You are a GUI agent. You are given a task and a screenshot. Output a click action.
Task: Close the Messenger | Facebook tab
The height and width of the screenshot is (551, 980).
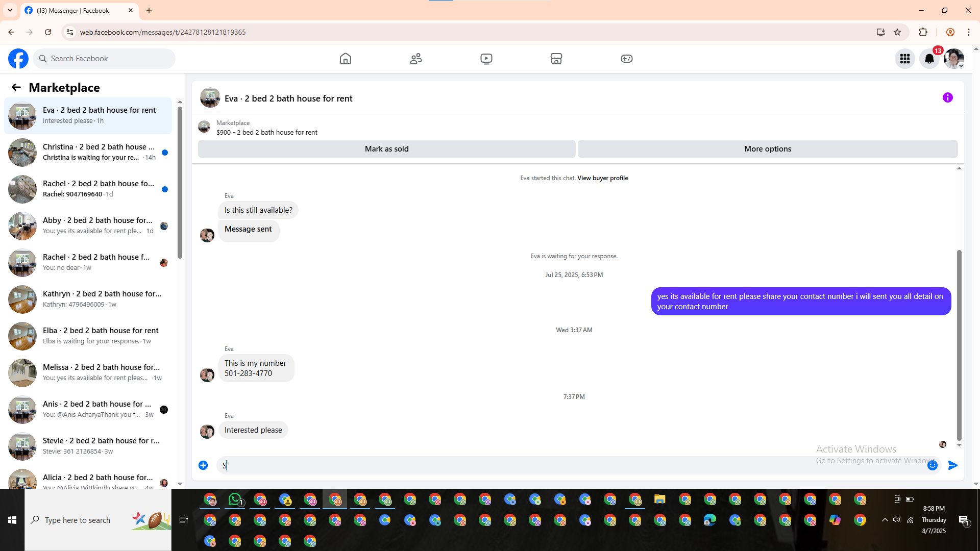[131, 10]
